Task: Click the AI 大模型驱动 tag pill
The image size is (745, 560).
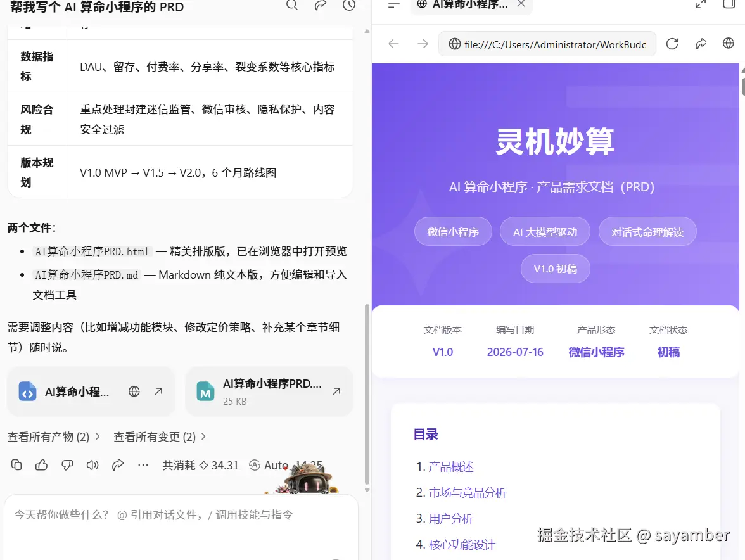Action: (x=545, y=232)
